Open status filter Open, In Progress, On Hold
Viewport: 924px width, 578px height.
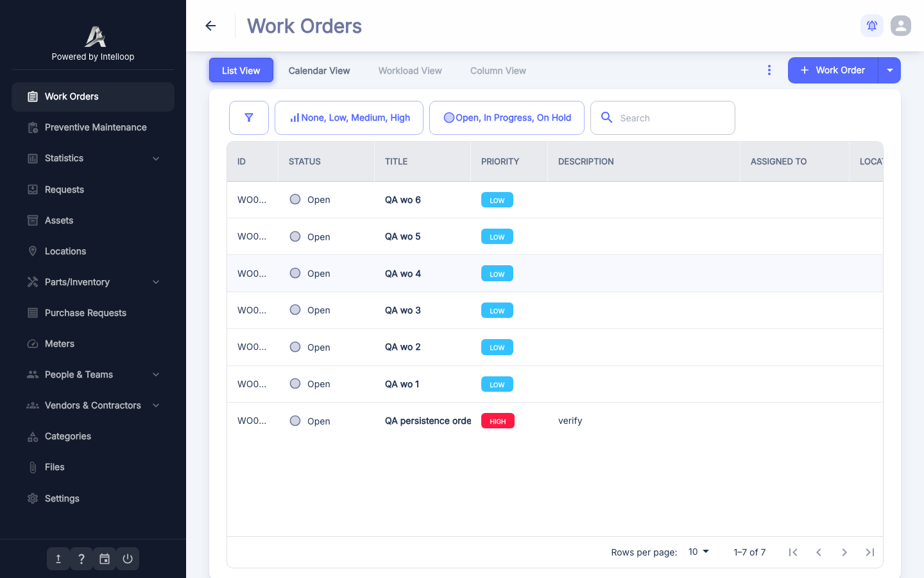[507, 118]
